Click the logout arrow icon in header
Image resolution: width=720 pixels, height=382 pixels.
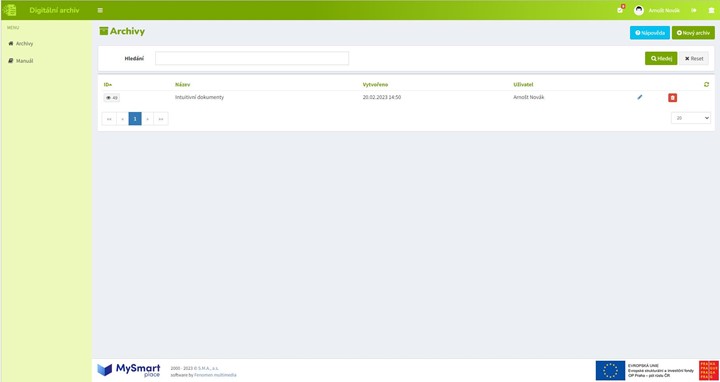(693, 10)
